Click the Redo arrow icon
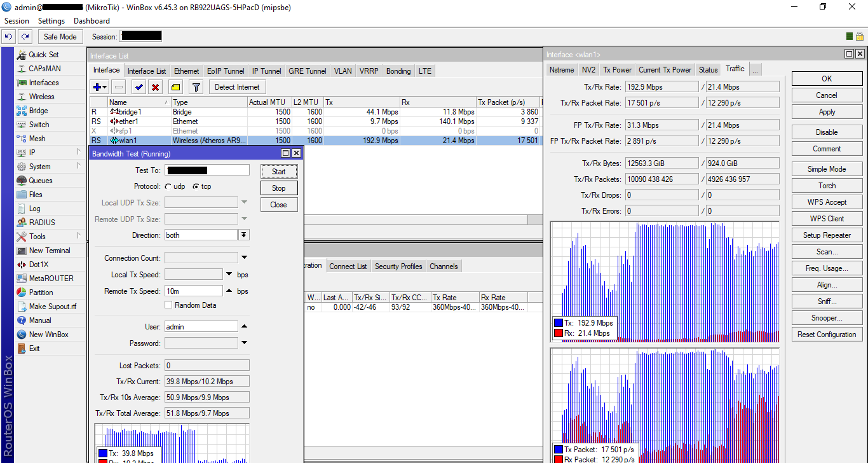Screen dimensions: 868x463 [x=24, y=37]
